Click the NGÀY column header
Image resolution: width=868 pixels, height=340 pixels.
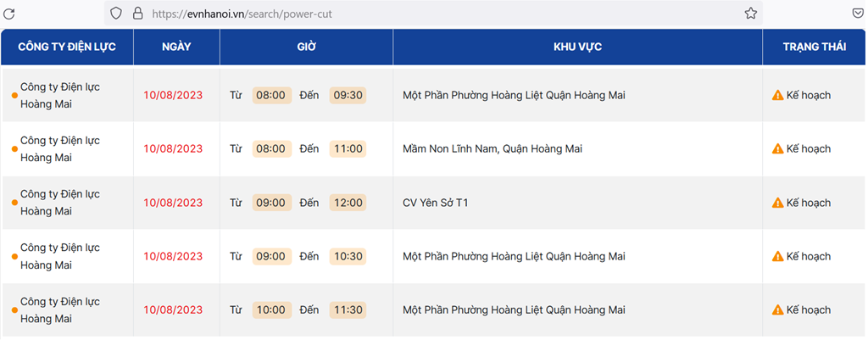(x=176, y=47)
